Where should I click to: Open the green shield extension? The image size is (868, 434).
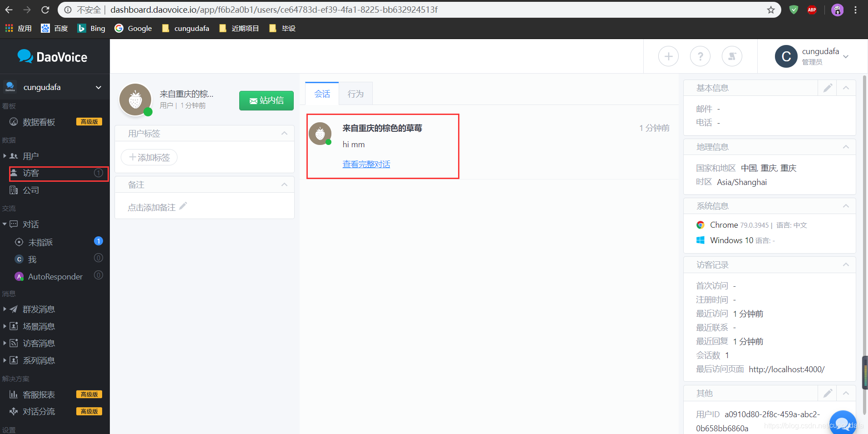(794, 10)
